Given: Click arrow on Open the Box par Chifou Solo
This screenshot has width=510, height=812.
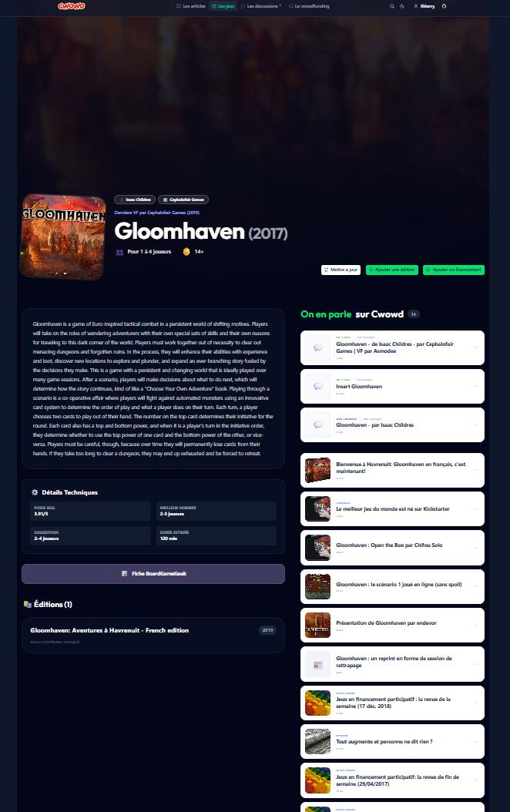Looking at the screenshot, I should pyautogui.click(x=475, y=548).
